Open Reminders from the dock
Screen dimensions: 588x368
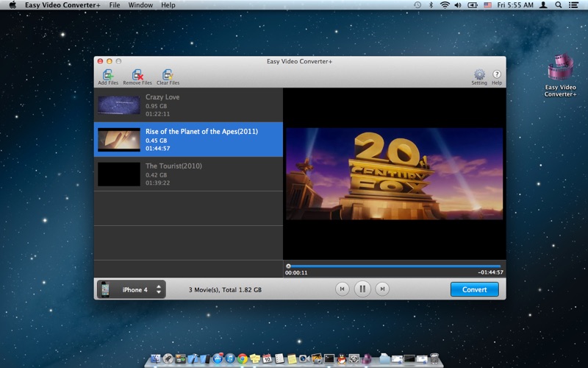click(x=279, y=358)
